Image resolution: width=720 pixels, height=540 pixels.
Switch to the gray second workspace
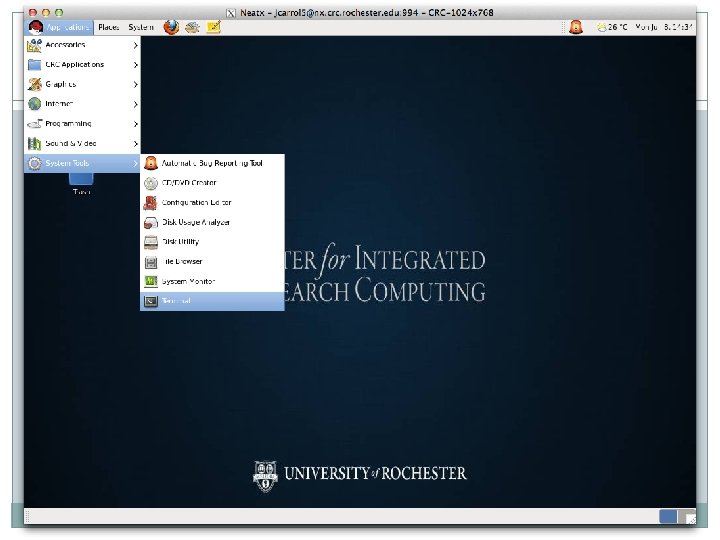(x=686, y=516)
